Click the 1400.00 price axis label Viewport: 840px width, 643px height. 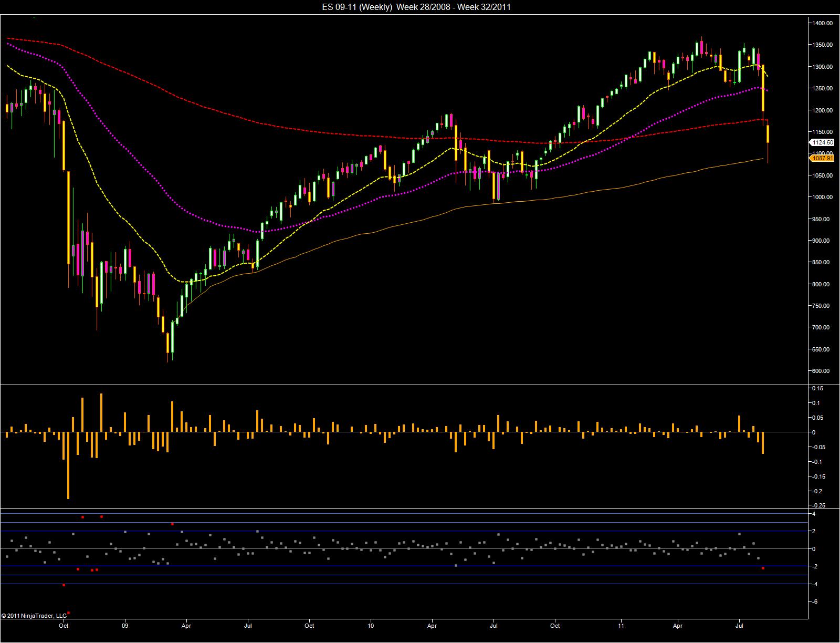(x=823, y=23)
